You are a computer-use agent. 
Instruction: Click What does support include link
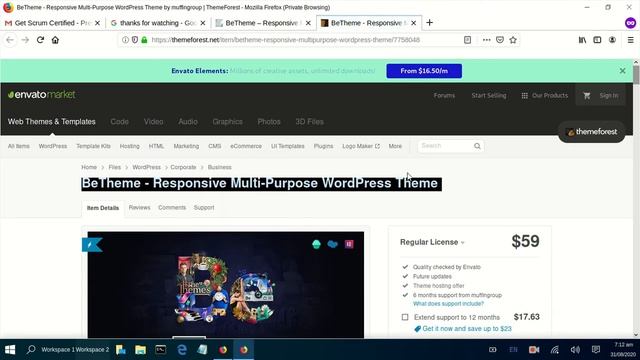[x=448, y=304]
